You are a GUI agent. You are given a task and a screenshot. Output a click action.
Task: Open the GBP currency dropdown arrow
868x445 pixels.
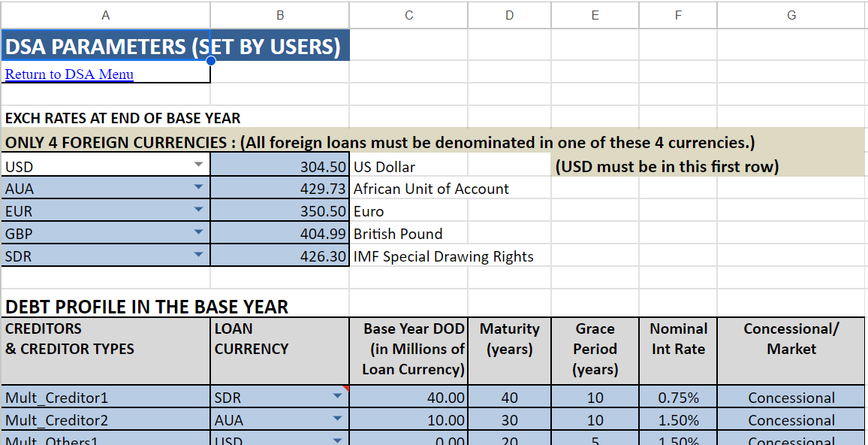click(x=199, y=232)
